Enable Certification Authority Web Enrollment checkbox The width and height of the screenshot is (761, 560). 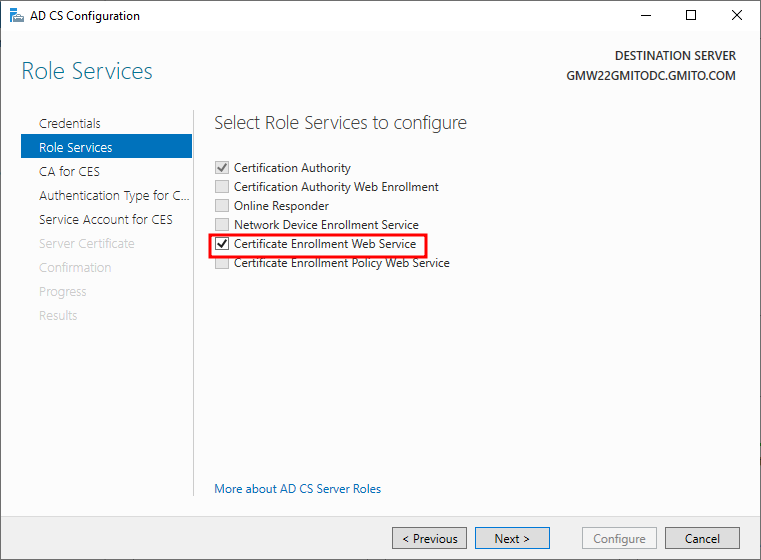coord(222,186)
